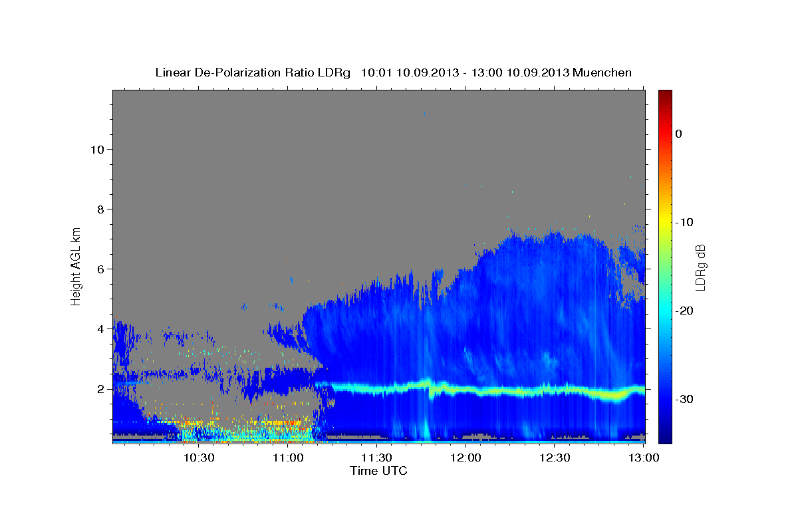Click the '11:00' time tick label
This screenshot has height=532, width=798.
(x=288, y=458)
